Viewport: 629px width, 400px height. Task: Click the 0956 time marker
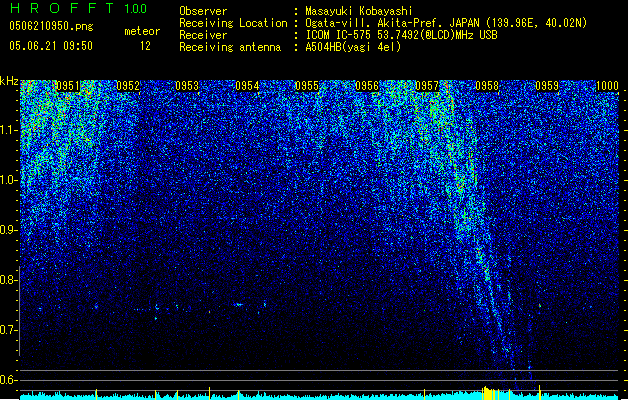367,86
